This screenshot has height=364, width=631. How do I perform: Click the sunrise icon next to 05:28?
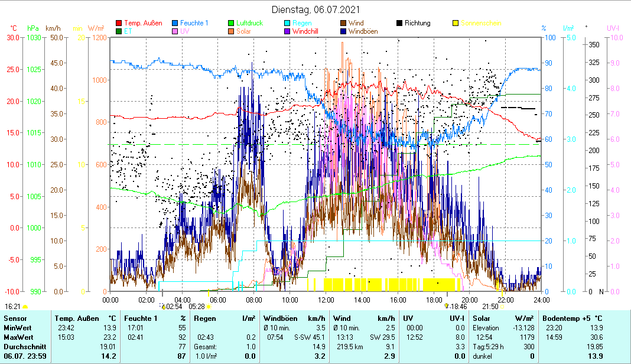click(x=209, y=307)
